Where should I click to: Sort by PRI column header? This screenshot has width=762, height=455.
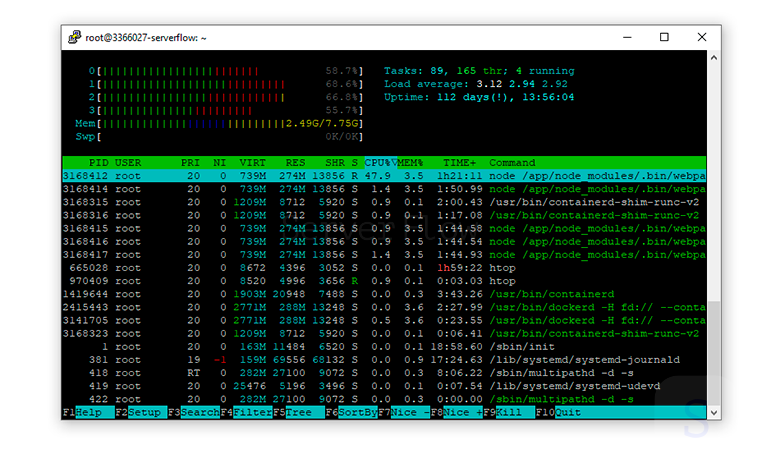[190, 163]
